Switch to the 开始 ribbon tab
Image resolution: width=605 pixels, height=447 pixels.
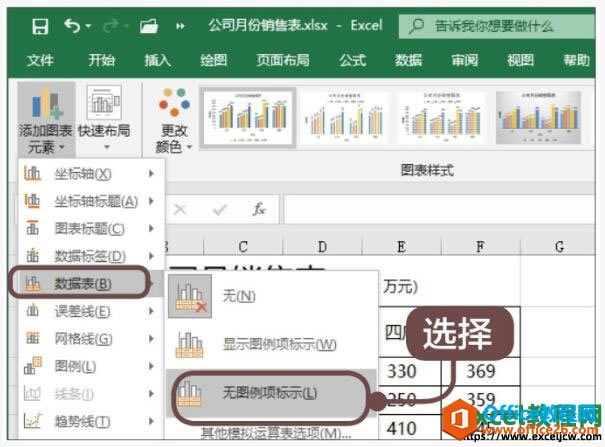point(101,60)
